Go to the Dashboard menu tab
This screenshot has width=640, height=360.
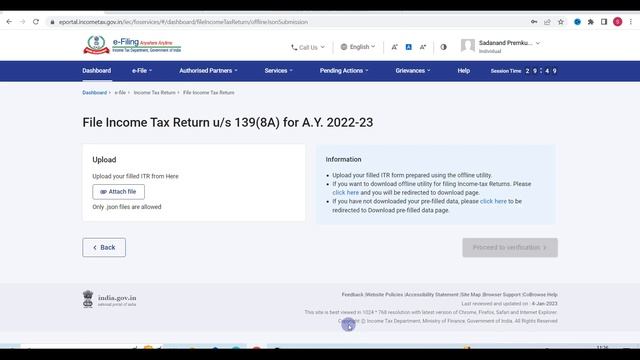97,71
